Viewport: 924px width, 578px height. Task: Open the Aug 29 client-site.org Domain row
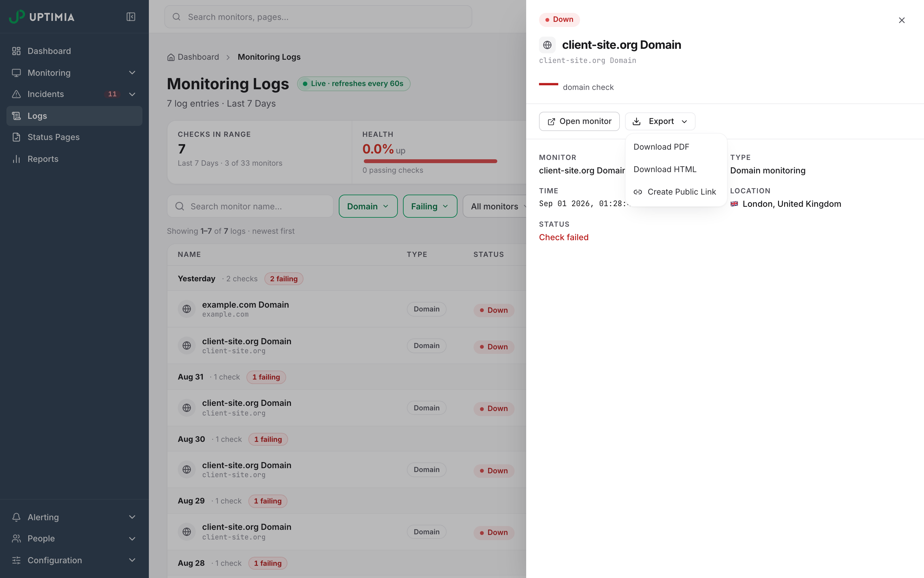click(x=347, y=532)
